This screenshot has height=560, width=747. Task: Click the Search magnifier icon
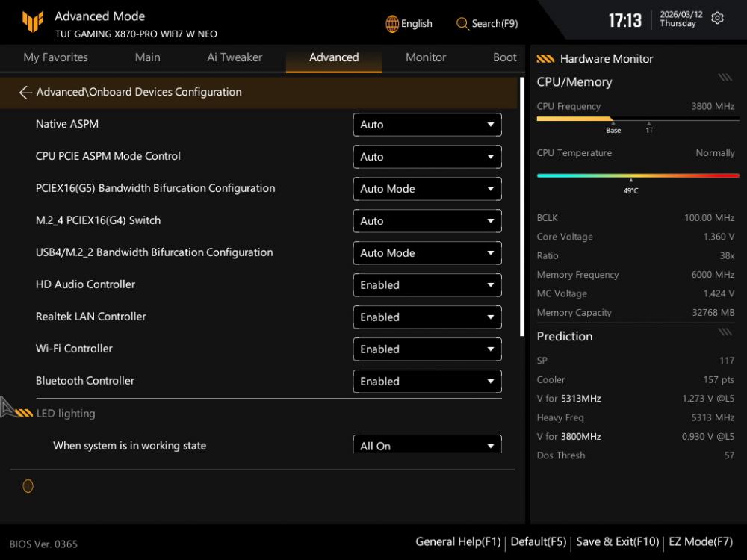click(462, 24)
